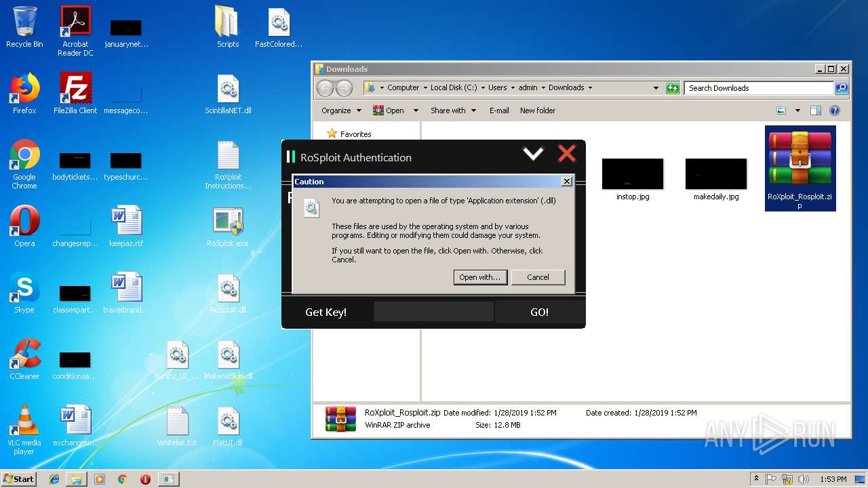Open Skype desktop shortcut

tap(24, 293)
